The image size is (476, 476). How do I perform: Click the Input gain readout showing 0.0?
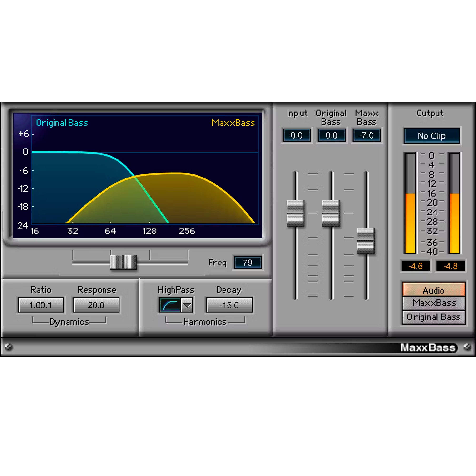coord(297,135)
